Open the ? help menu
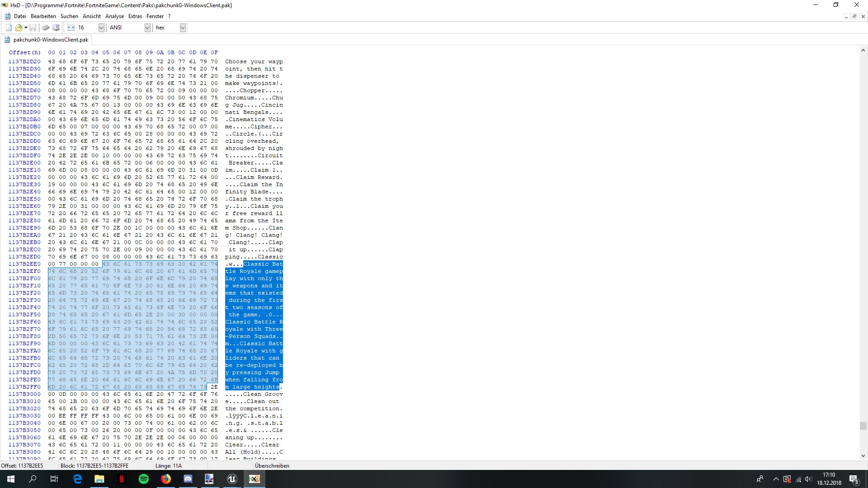Viewport: 868px width, 488px height. click(x=170, y=16)
